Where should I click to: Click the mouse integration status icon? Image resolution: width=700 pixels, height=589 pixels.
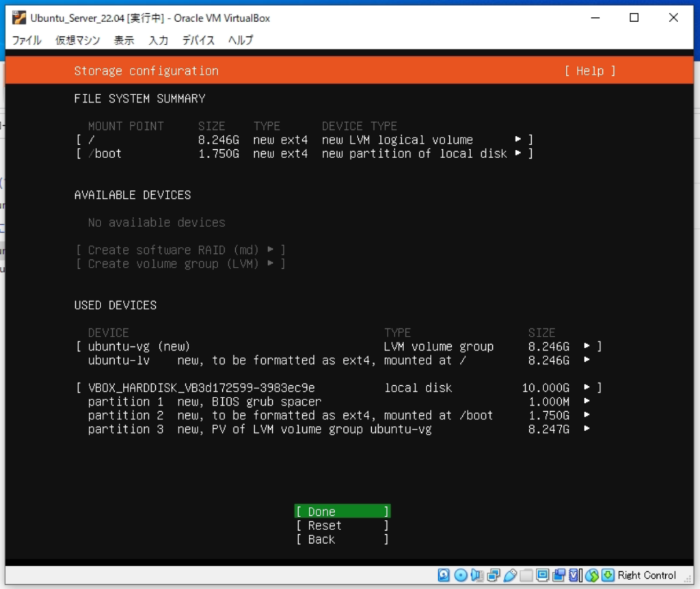coord(592,575)
